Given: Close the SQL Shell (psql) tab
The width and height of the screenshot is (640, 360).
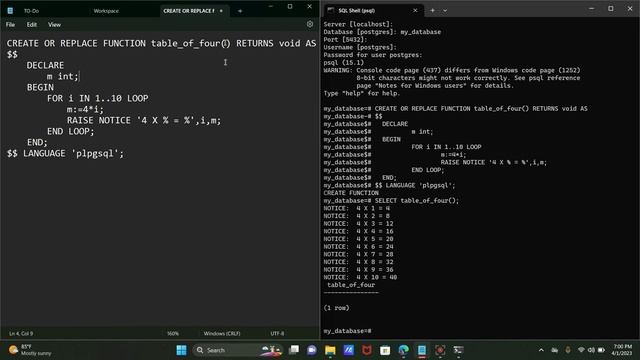Looking at the screenshot, I should click(415, 11).
